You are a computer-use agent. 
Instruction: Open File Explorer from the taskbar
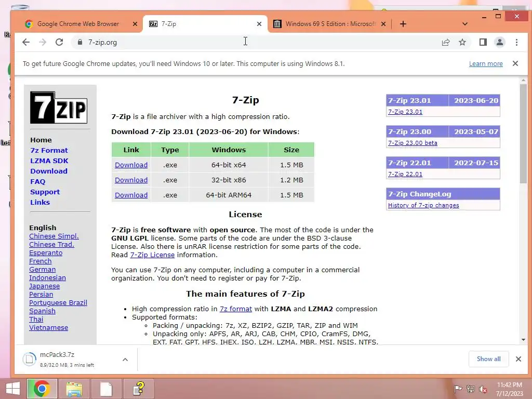point(74,389)
